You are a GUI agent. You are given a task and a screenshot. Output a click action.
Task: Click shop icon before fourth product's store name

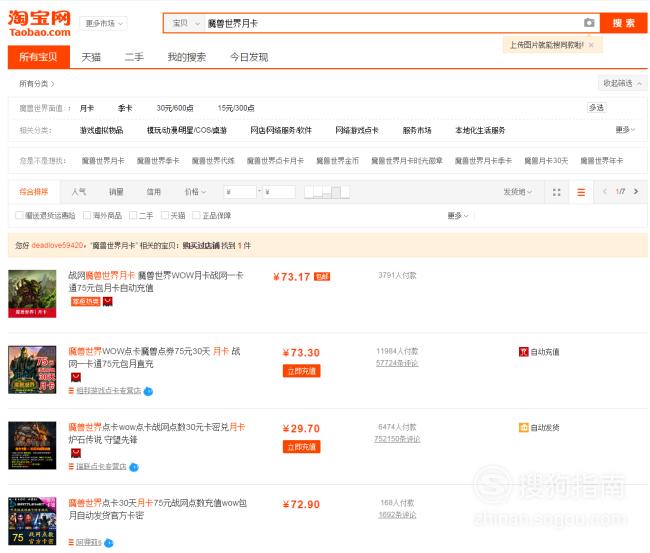point(71,542)
